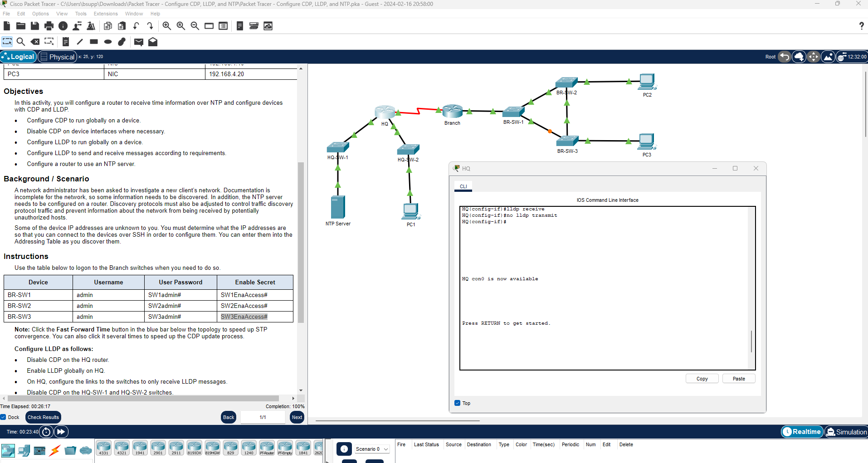Image resolution: width=868 pixels, height=463 pixels.
Task: Pick the 2911 router from device list
Action: pos(176,448)
